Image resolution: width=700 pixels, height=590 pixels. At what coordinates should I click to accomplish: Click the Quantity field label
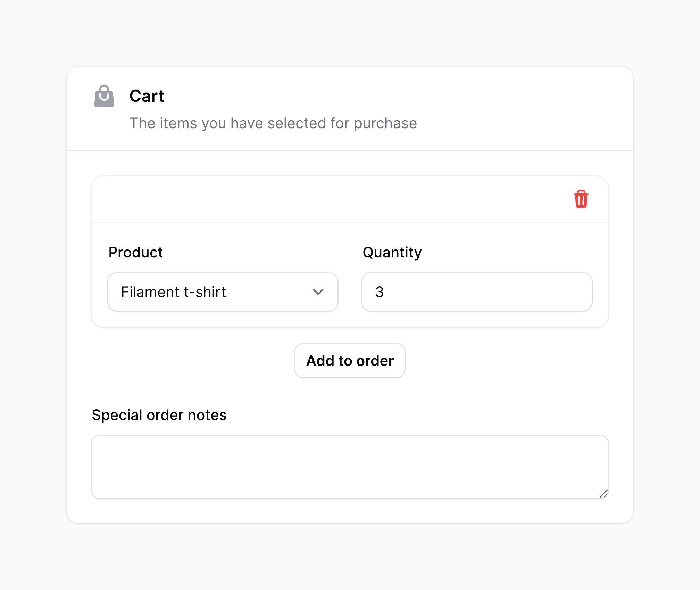[x=392, y=253]
